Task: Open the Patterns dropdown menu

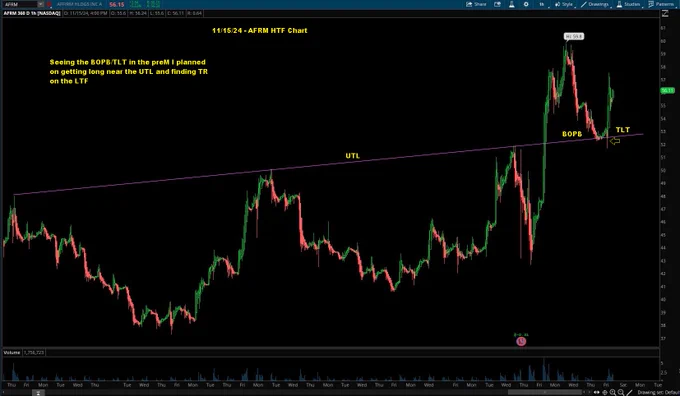Action: point(662,4)
